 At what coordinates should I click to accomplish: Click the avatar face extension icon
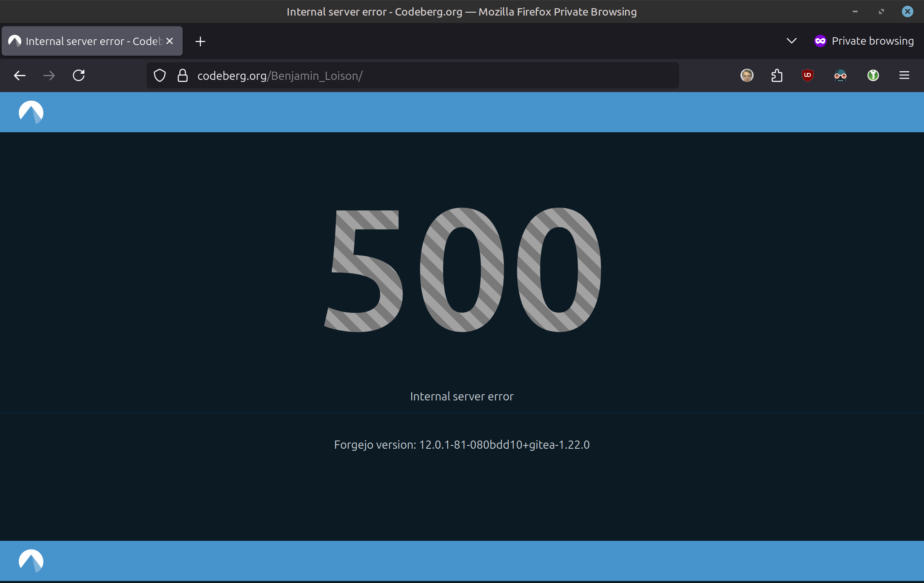pyautogui.click(x=747, y=75)
